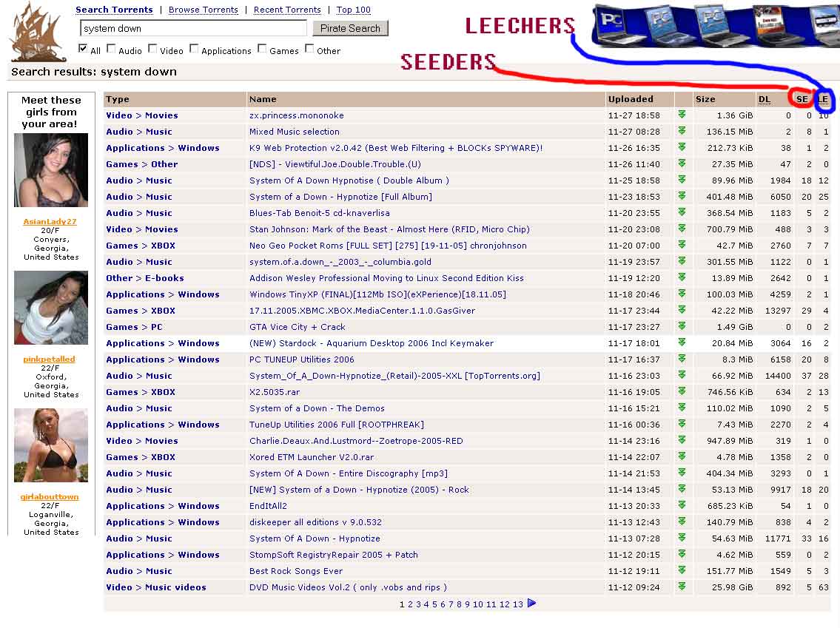Sort by SE seeders column header
The width and height of the screenshot is (840, 628).
pyautogui.click(x=802, y=99)
